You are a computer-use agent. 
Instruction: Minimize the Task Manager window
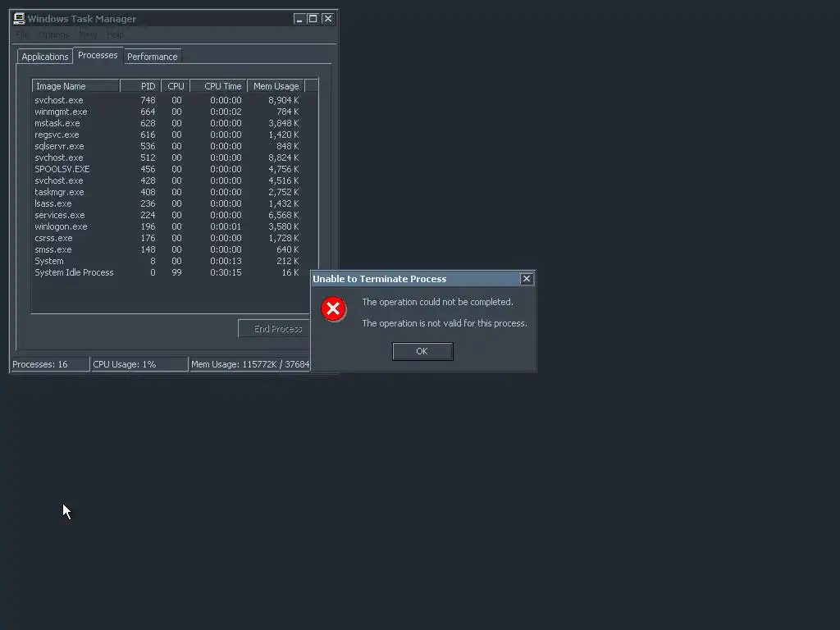[299, 19]
